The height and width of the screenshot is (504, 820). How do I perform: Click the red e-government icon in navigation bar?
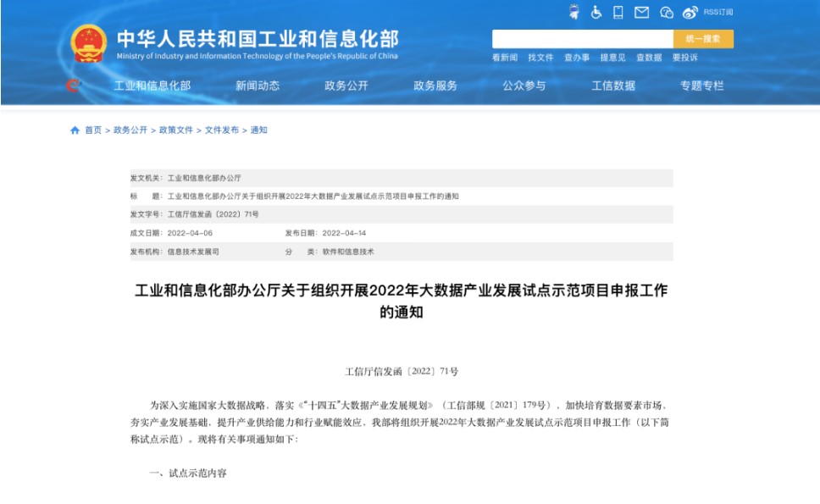74,85
